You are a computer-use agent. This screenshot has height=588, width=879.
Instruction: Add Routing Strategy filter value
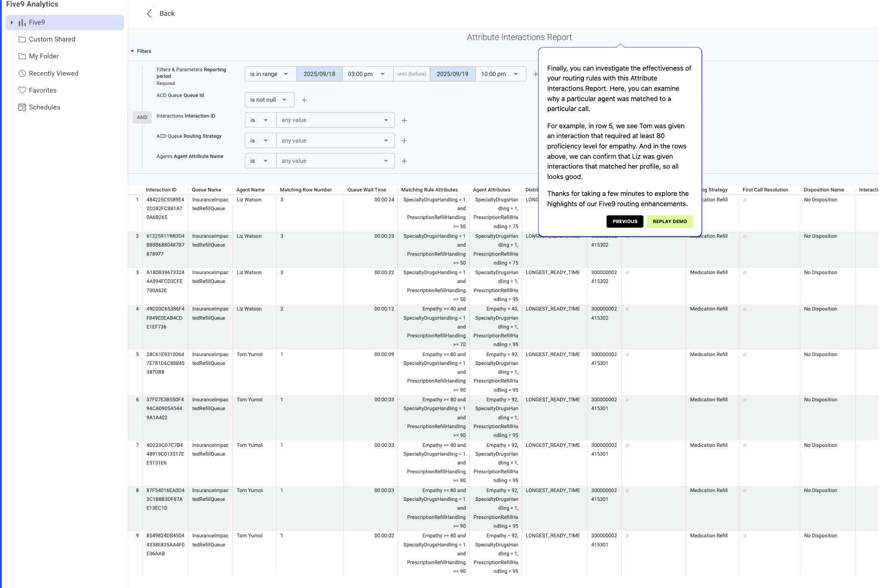[404, 141]
